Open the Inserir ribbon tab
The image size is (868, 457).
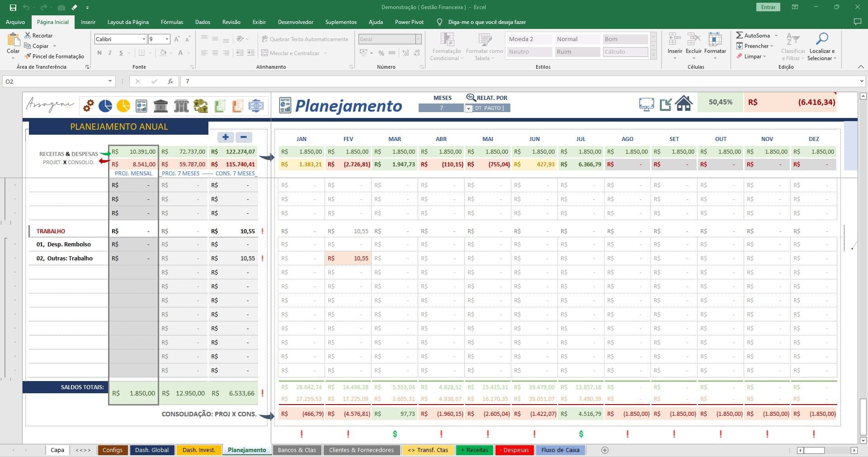[x=88, y=22]
